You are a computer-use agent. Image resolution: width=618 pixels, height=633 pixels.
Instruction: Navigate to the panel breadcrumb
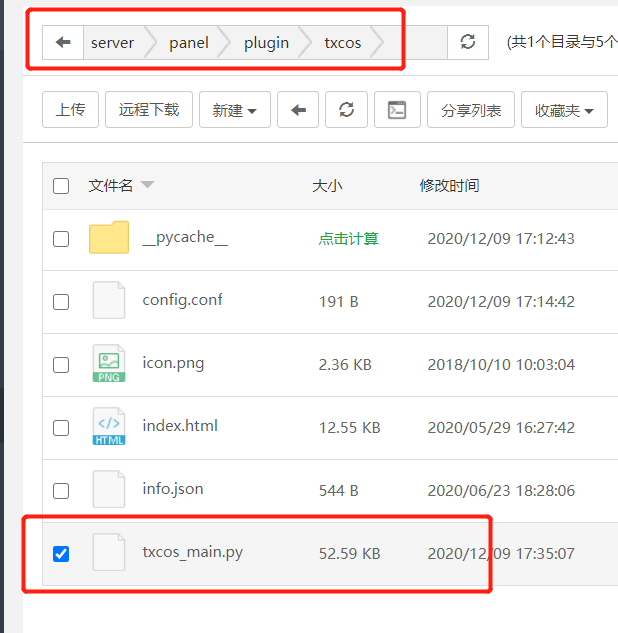pyautogui.click(x=189, y=43)
